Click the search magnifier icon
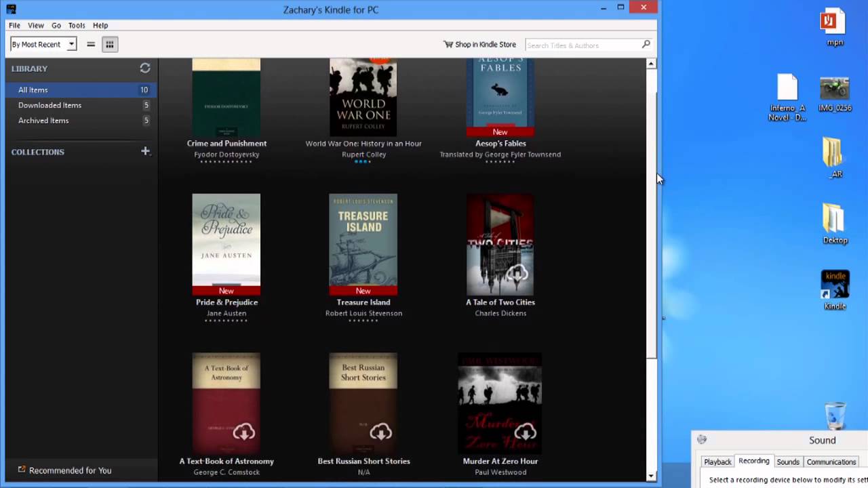This screenshot has height=488, width=868. (646, 44)
